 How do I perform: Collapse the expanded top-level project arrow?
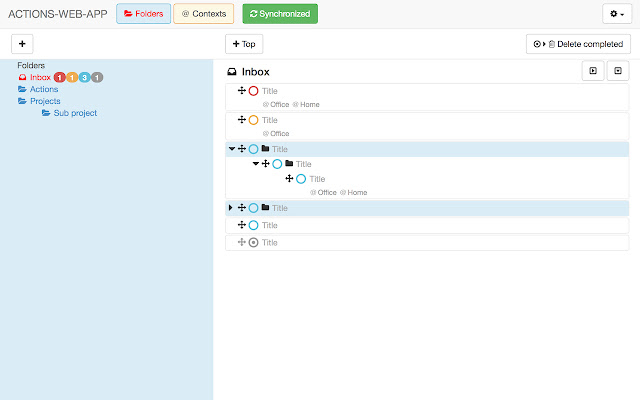(232, 149)
